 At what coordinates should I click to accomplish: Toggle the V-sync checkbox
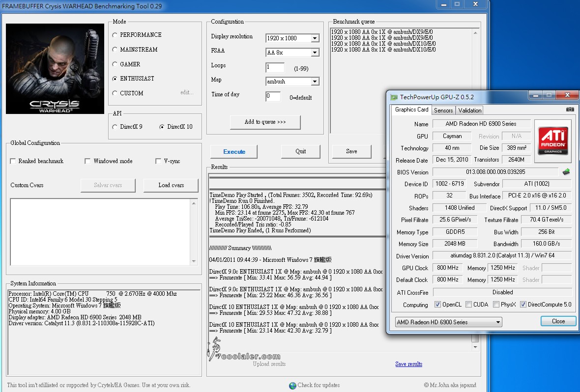(x=158, y=161)
